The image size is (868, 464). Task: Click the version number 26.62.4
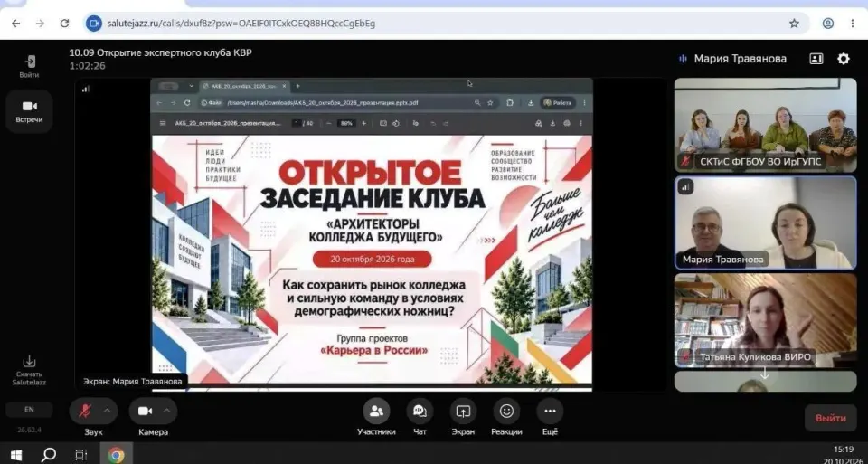(29, 430)
